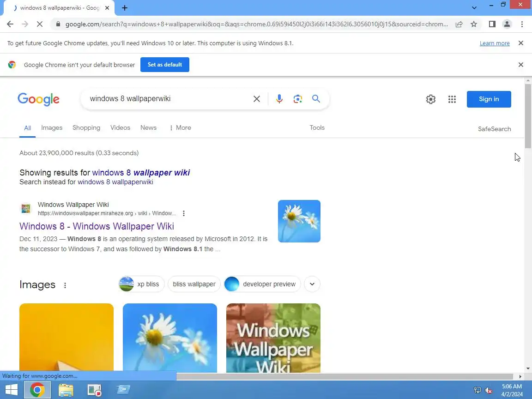Open the fourth taskbar application icon

coord(123,389)
